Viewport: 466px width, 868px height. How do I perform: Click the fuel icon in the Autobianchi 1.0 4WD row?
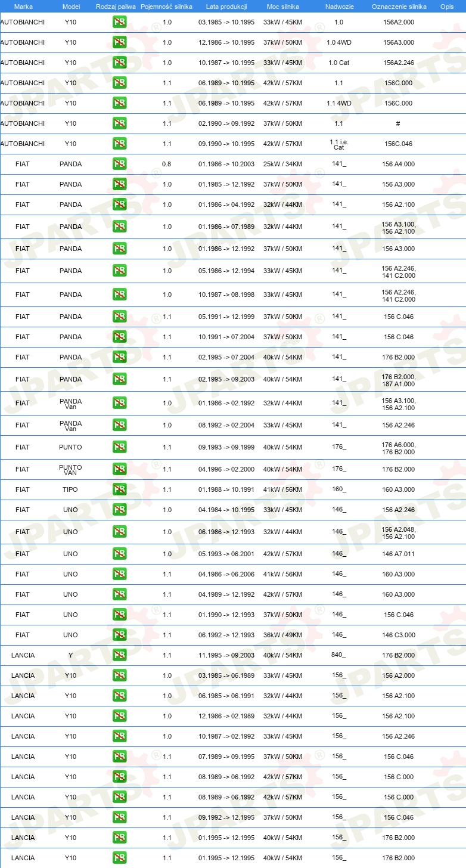point(119,42)
